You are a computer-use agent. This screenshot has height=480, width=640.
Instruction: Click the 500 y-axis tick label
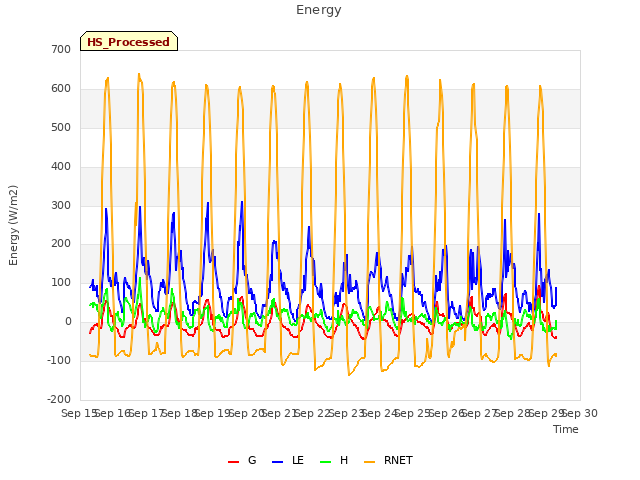pyautogui.click(x=61, y=127)
